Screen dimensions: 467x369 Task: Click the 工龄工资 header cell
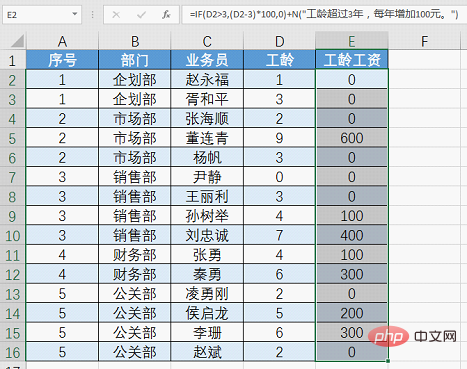(x=352, y=60)
